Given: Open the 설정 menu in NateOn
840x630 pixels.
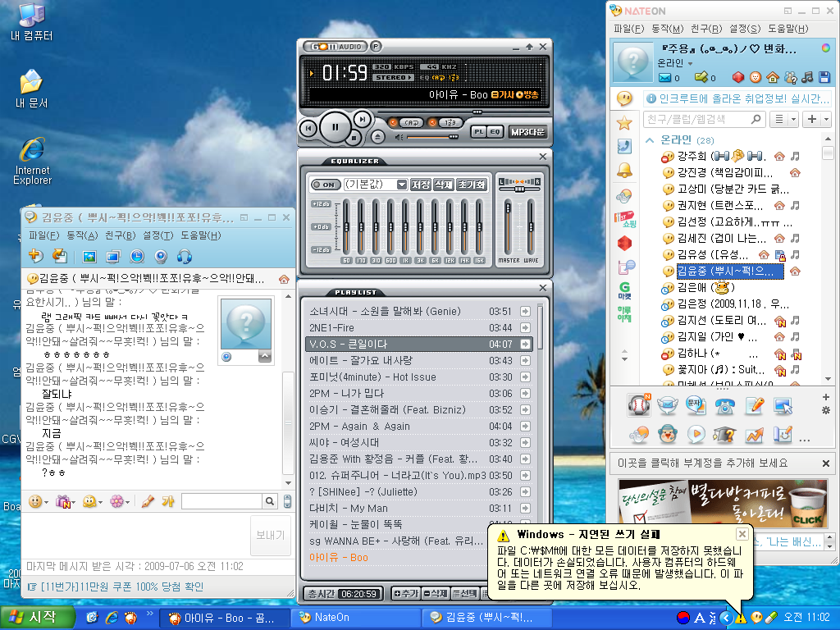Looking at the screenshot, I should 744,29.
